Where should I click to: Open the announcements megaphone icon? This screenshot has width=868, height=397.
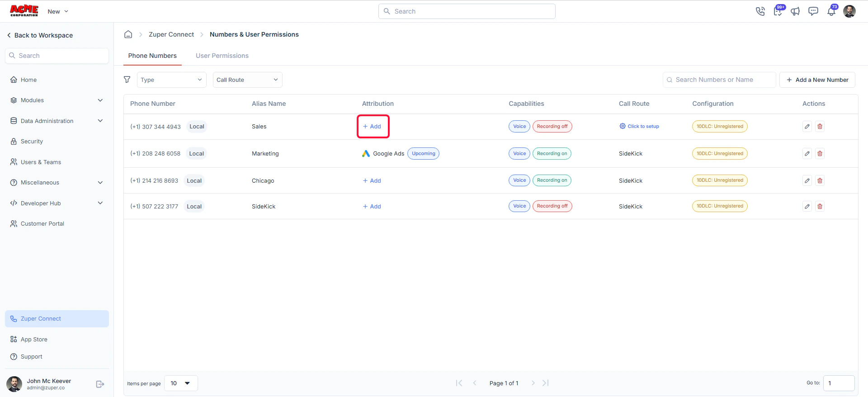coord(795,11)
